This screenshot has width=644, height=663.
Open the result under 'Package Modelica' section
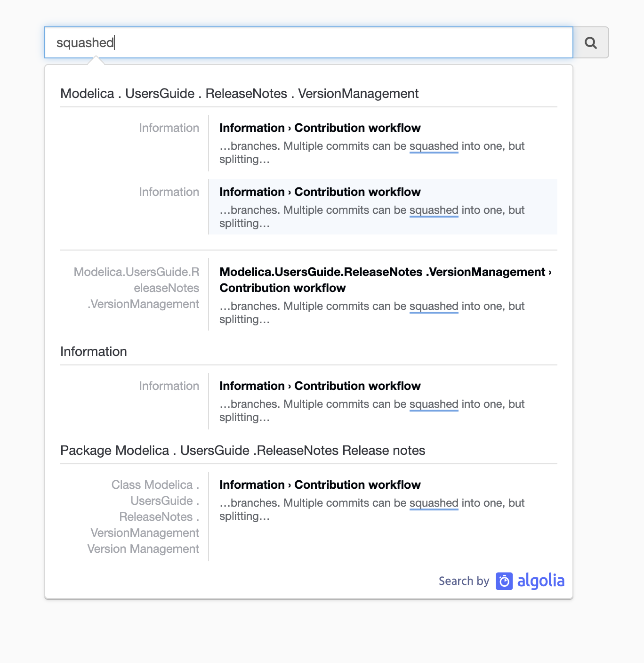320,485
